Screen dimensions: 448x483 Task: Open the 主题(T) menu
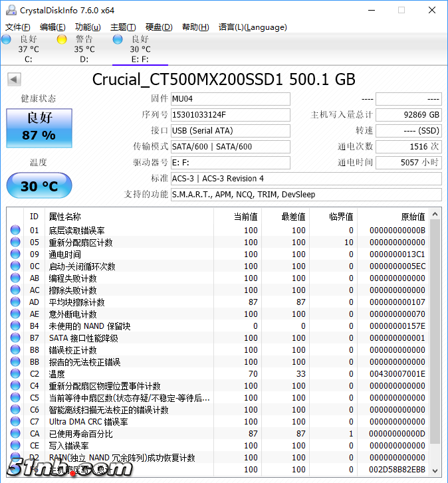(x=123, y=27)
